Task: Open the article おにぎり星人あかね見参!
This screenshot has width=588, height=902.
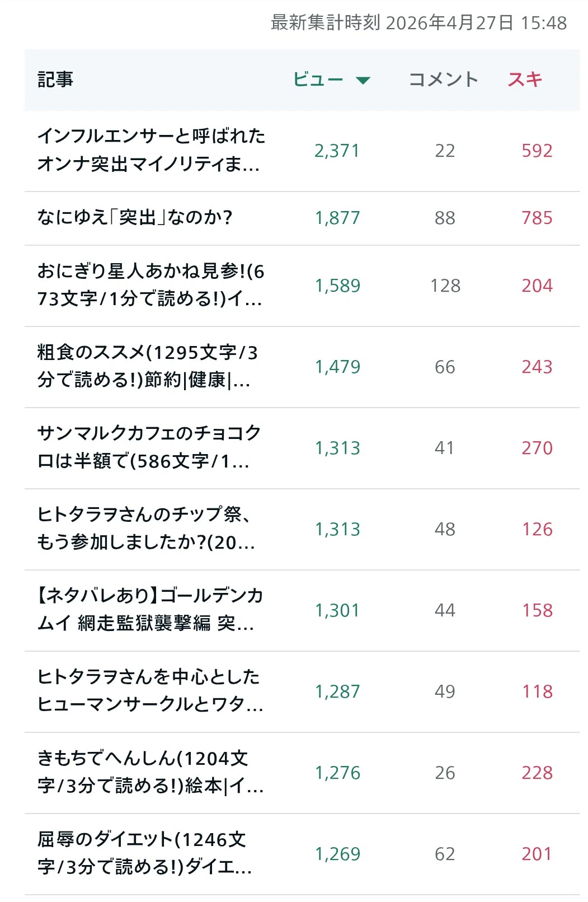Action: click(151, 285)
